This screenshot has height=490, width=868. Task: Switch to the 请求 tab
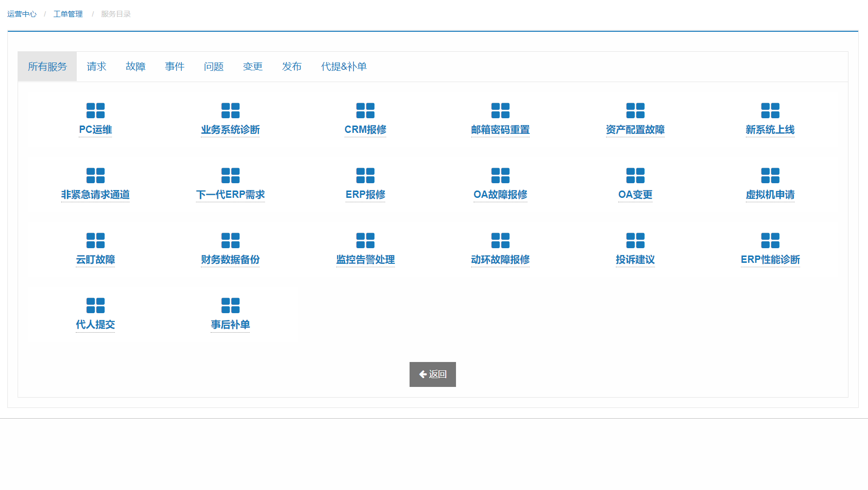click(96, 66)
